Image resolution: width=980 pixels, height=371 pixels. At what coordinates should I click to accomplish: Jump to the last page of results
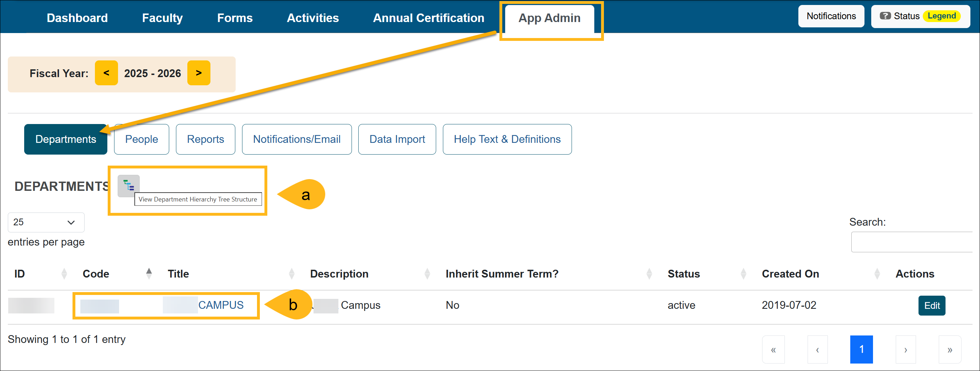(949, 349)
